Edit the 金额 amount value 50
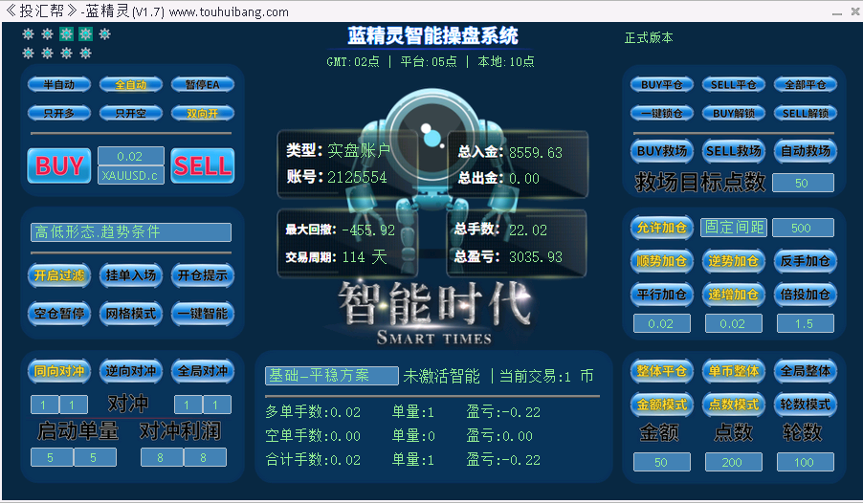This screenshot has width=863, height=504. click(x=662, y=462)
